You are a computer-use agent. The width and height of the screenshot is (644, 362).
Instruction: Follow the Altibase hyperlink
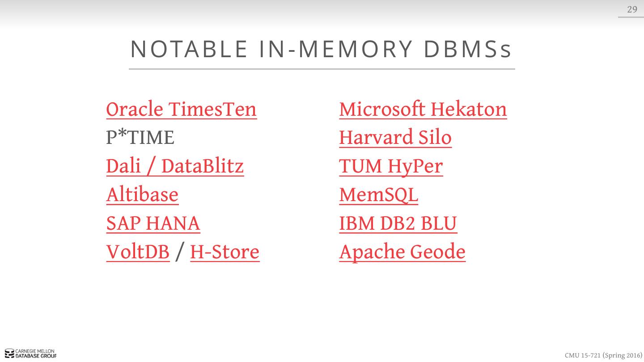click(142, 195)
